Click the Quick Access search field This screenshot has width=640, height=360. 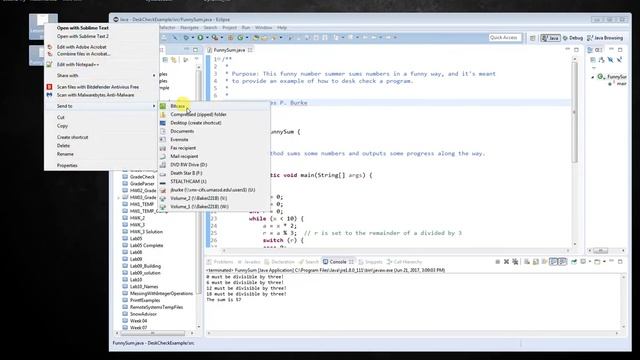505,38
